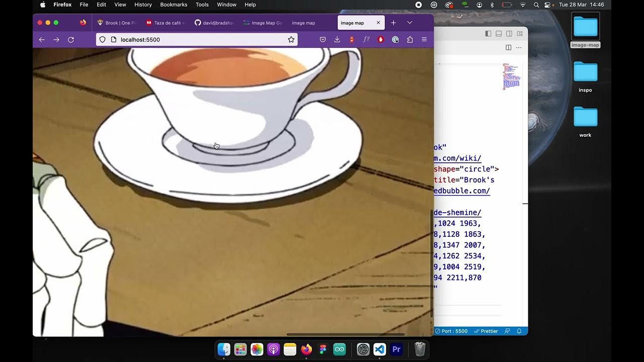Viewport: 644px width, 362px height.
Task: Close the active image map tab
Action: click(x=378, y=23)
